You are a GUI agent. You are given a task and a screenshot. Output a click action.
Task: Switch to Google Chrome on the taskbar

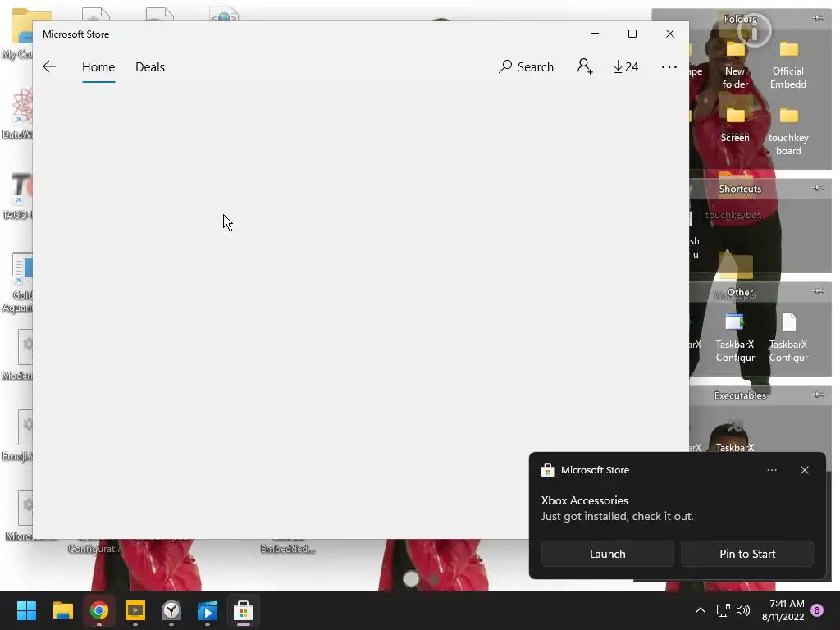click(99, 610)
